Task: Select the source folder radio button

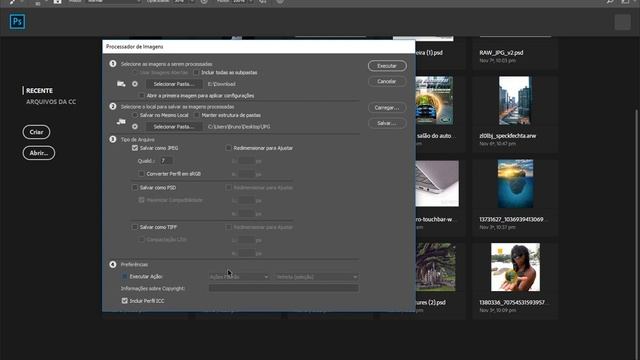Action: 135,84
